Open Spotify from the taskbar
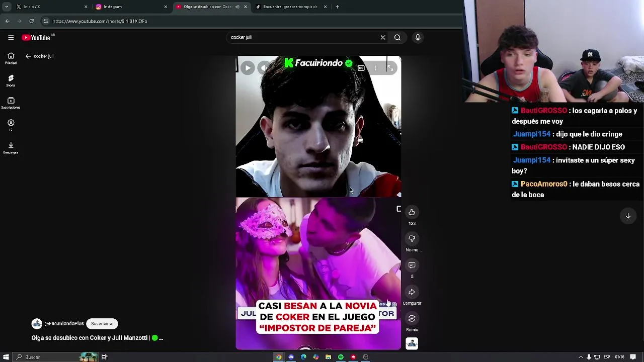644x362 pixels. [341, 357]
